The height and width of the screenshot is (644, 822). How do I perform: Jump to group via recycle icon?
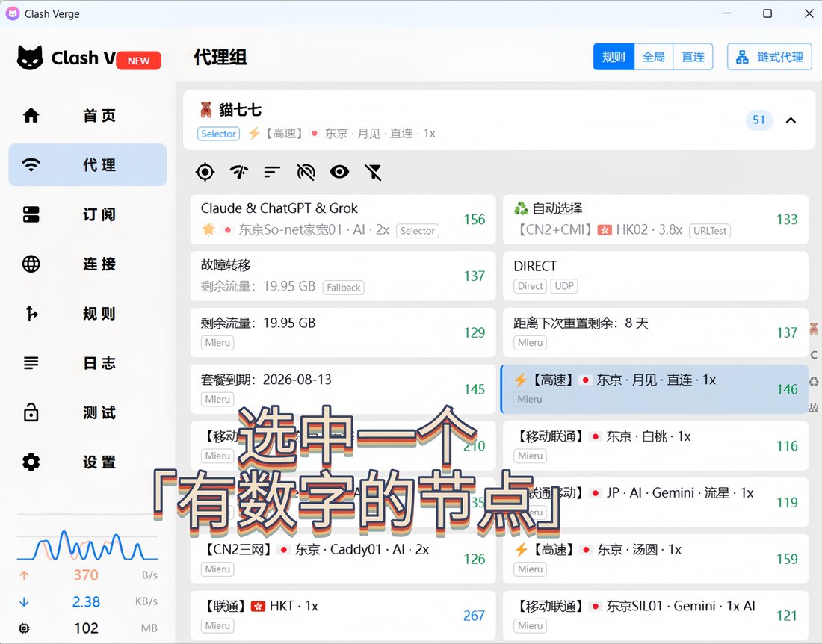point(814,382)
